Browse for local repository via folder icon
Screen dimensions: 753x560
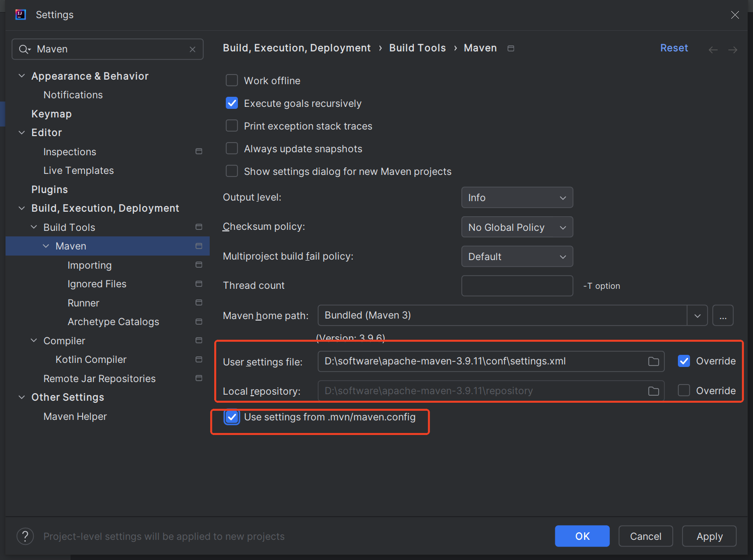click(x=654, y=391)
